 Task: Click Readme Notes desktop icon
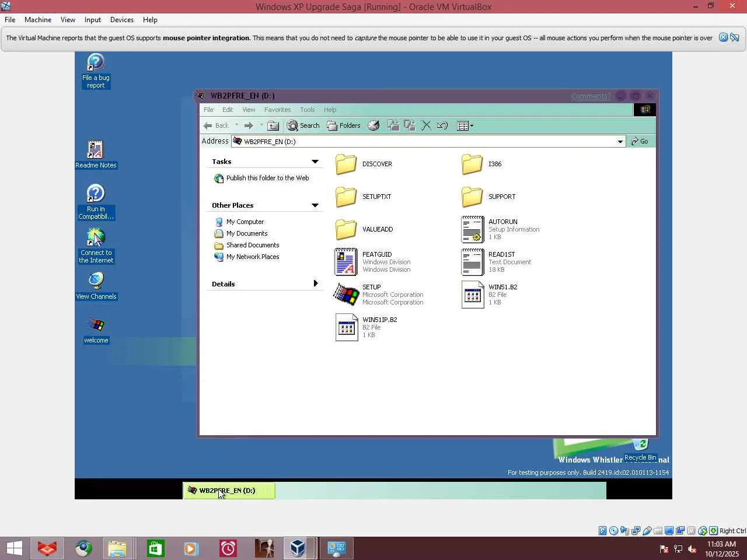[96, 155]
